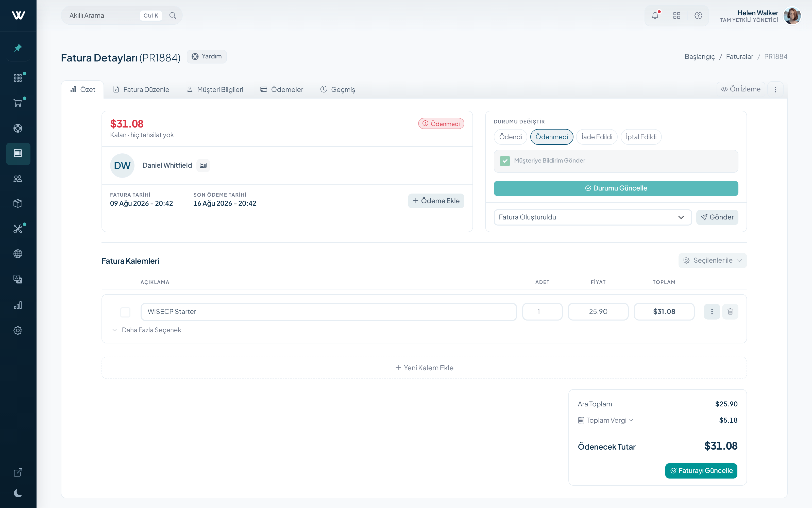
Task: Expand the Toplam Vergi breakdown chevron
Action: [631, 420]
